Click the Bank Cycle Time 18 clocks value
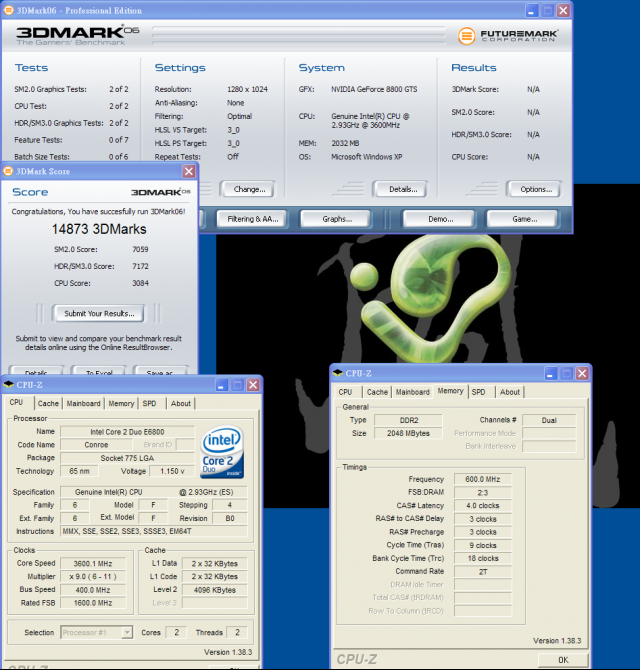Screen dimensions: 640x670 (483, 558)
